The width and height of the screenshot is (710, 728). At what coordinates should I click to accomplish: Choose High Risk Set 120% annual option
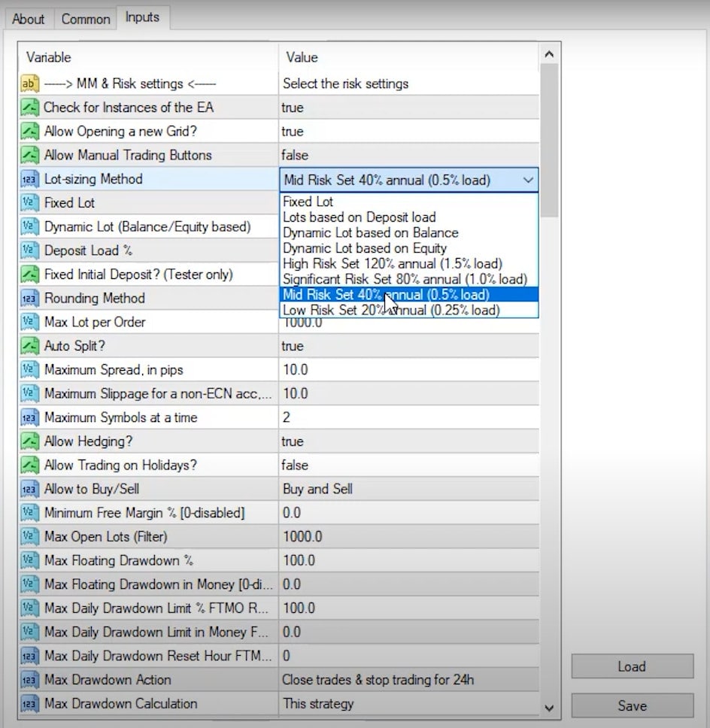point(392,263)
